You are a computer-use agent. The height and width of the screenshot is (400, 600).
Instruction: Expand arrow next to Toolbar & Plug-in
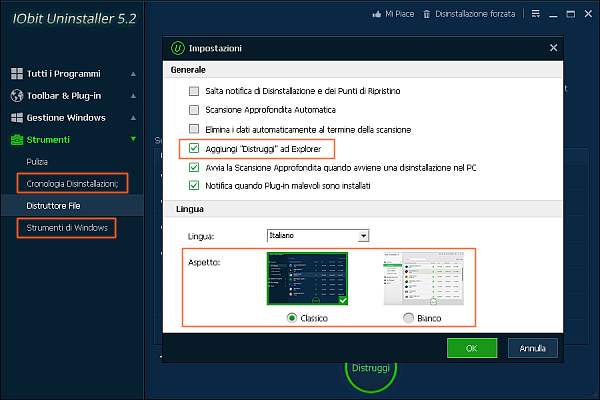(x=133, y=96)
